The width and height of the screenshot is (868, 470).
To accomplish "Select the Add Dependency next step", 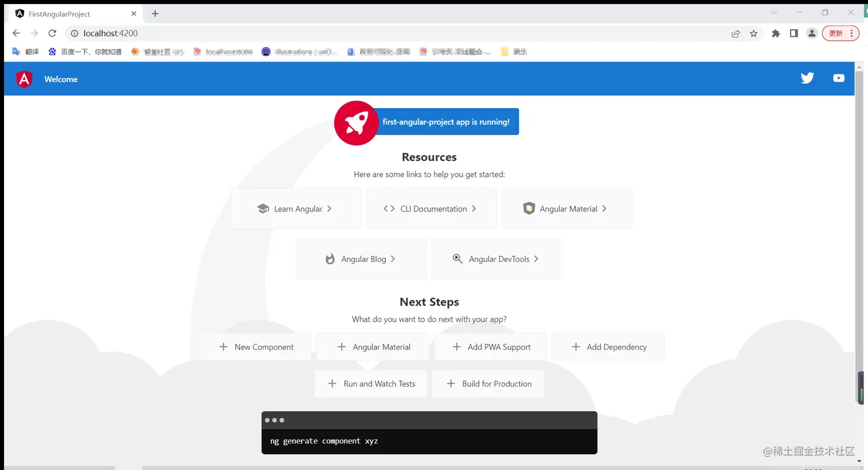I will (x=608, y=347).
